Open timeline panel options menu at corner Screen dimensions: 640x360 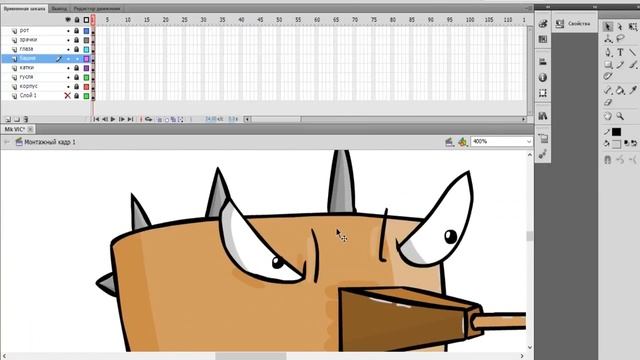pos(529,8)
